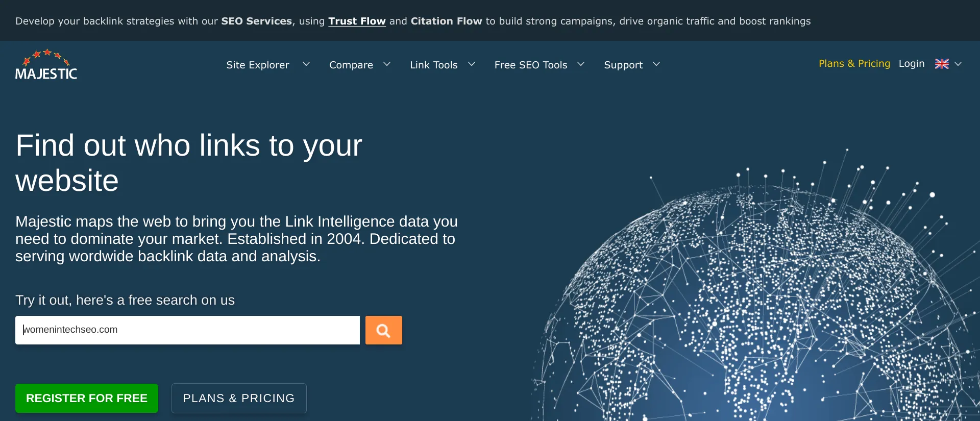Expand the Site Explorer chevron

coord(306,64)
